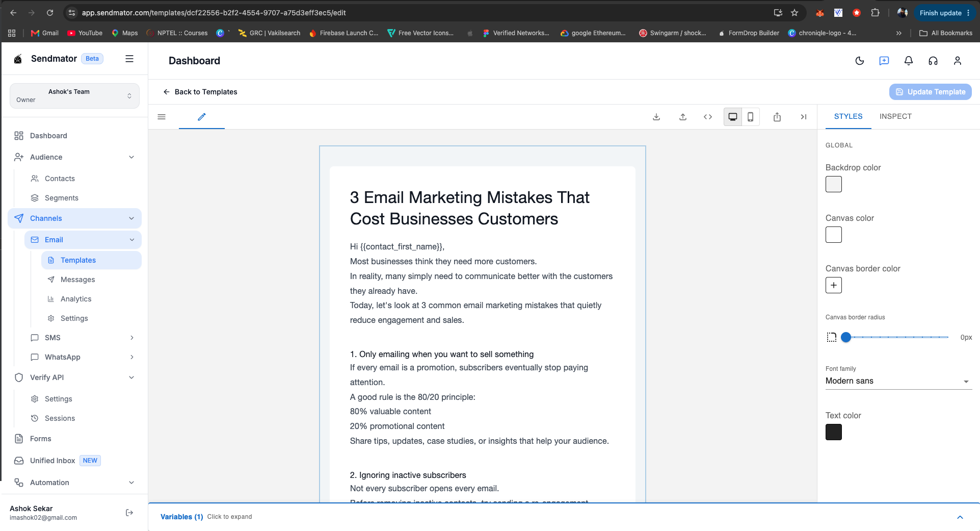This screenshot has width=980, height=531.
Task: Collapse the Channels section
Action: [131, 218]
